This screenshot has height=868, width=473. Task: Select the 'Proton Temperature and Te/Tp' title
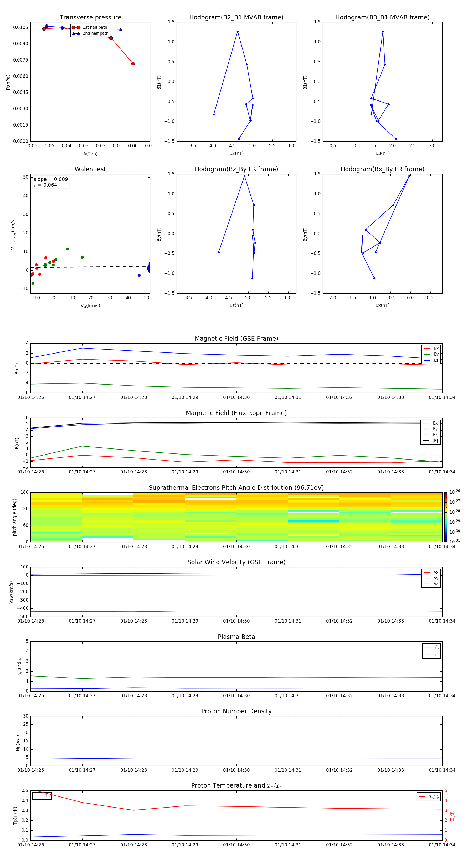pyautogui.click(x=236, y=786)
